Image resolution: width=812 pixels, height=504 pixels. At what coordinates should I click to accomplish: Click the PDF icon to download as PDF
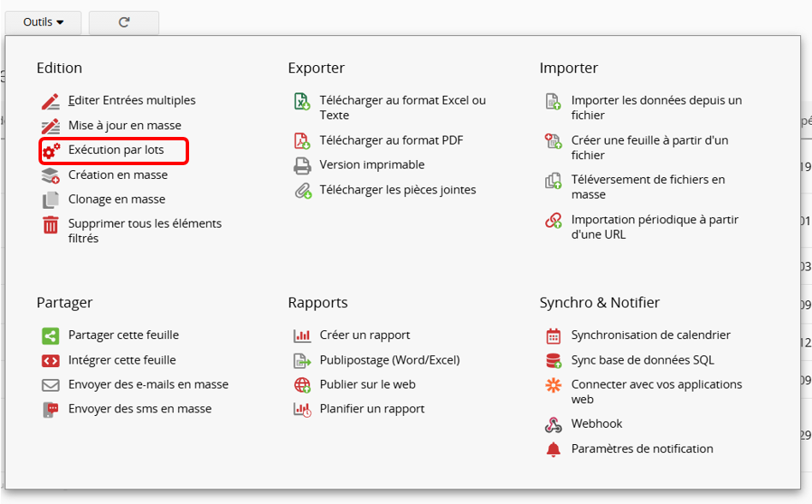pos(302,141)
